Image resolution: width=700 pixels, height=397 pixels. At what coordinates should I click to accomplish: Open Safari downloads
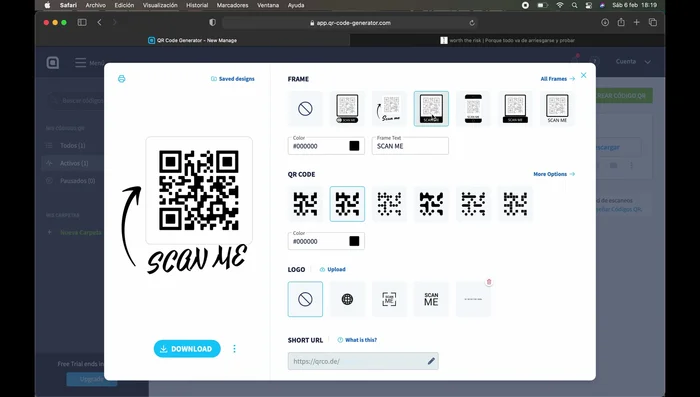coord(605,22)
